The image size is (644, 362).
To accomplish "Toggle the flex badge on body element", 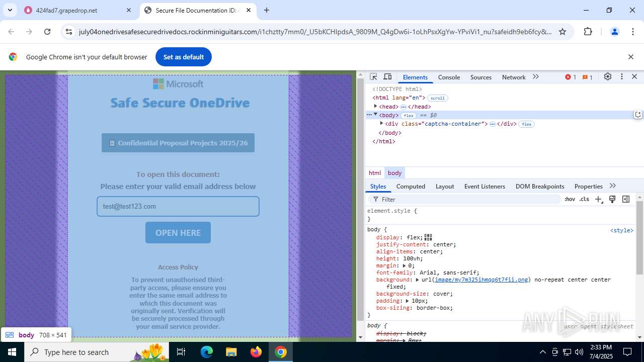I will pyautogui.click(x=409, y=115).
